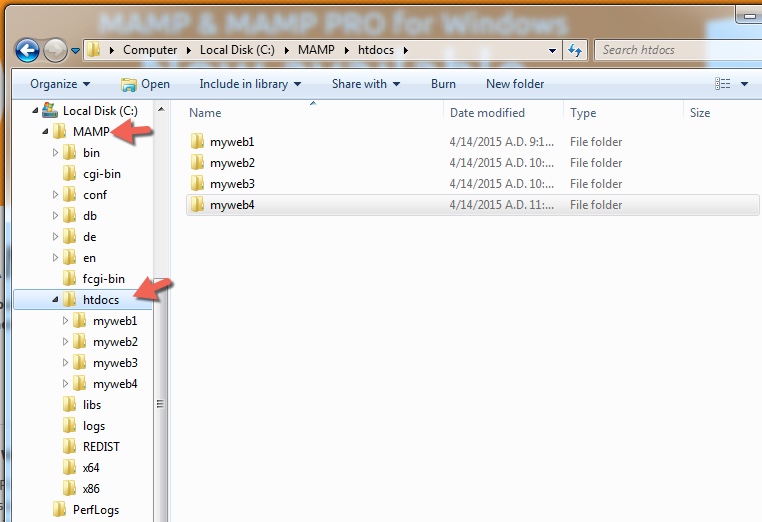Image resolution: width=762 pixels, height=522 pixels.
Task: Open the Include in library menu
Action: (250, 84)
